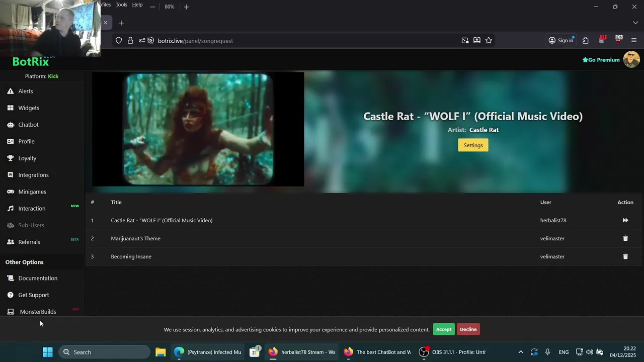Click the BotRix logo
Screen dimensions: 644x362
[31, 62]
